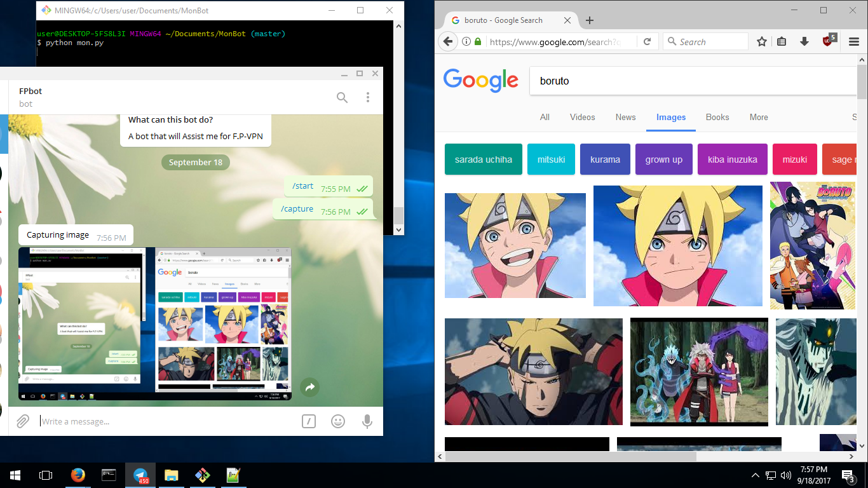Screen dimensions: 868x488
Task: Click the MINGW64 terminal title bar icon
Action: [45, 11]
